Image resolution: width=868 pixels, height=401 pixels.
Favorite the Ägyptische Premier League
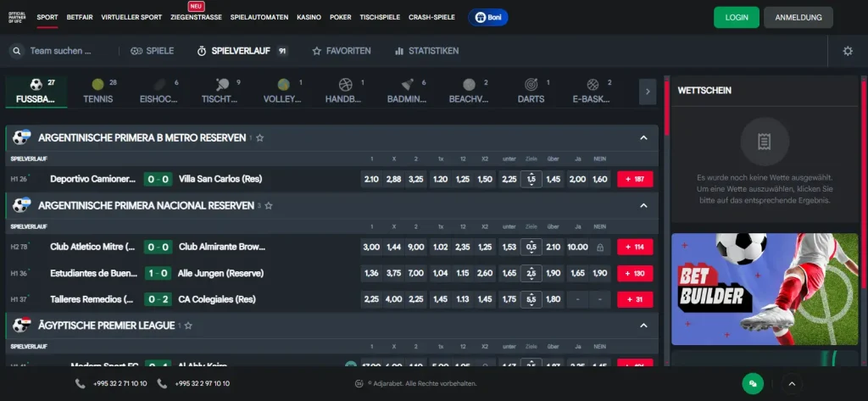coord(188,326)
